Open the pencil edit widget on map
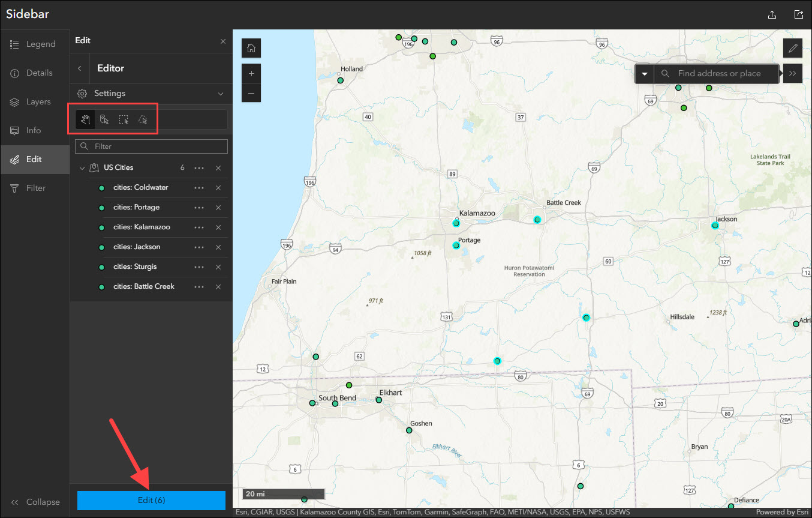 coord(793,48)
